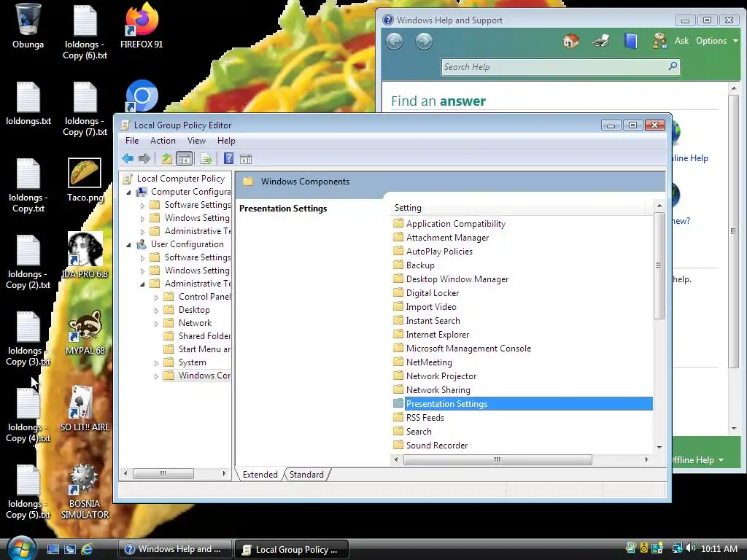The width and height of the screenshot is (747, 560).
Task: Click the settings list horizontal scrollbar thumb
Action: (x=498, y=459)
